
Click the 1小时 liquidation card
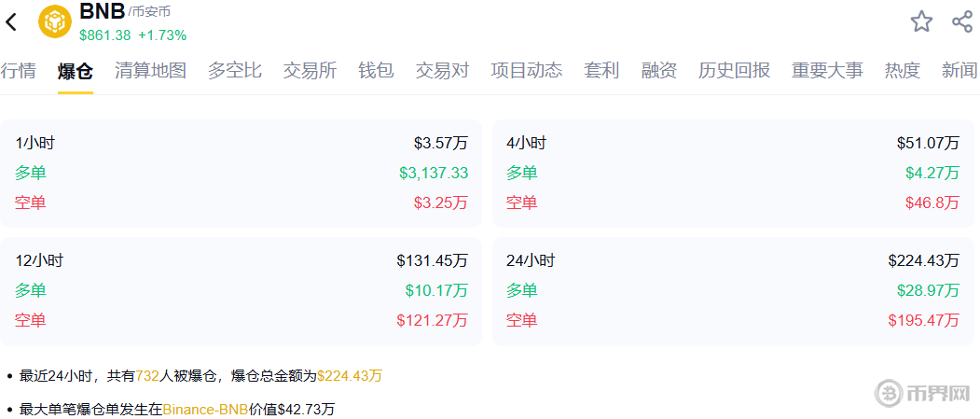point(241,173)
